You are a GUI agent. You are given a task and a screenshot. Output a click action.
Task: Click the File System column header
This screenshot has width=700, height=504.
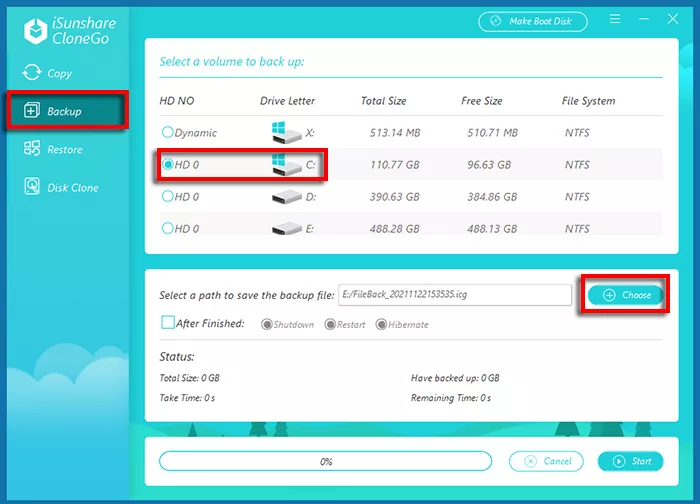588,101
